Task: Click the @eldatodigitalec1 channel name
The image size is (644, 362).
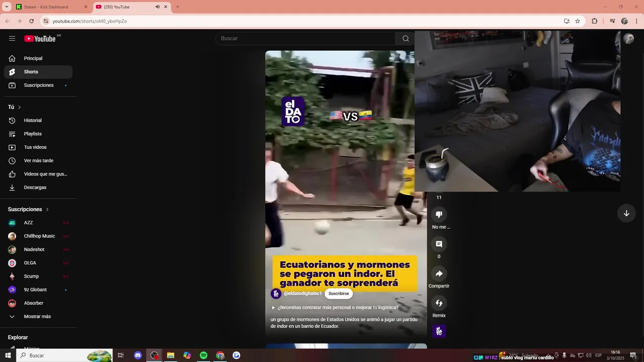Action: [302, 294]
